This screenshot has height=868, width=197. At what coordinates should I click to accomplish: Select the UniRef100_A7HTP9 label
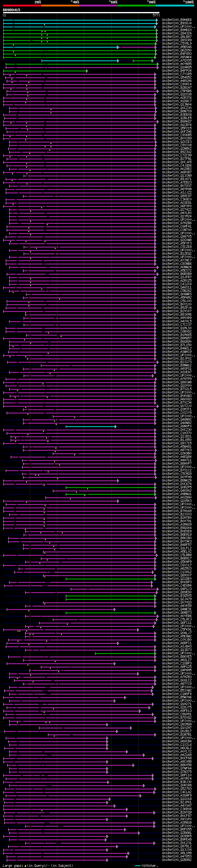coord(177,379)
